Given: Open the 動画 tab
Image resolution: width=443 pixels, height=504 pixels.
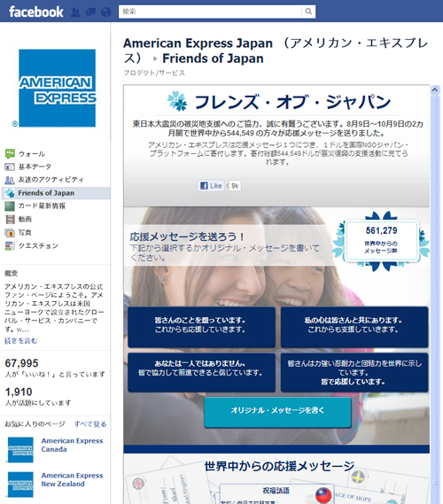Looking at the screenshot, I should (x=25, y=219).
